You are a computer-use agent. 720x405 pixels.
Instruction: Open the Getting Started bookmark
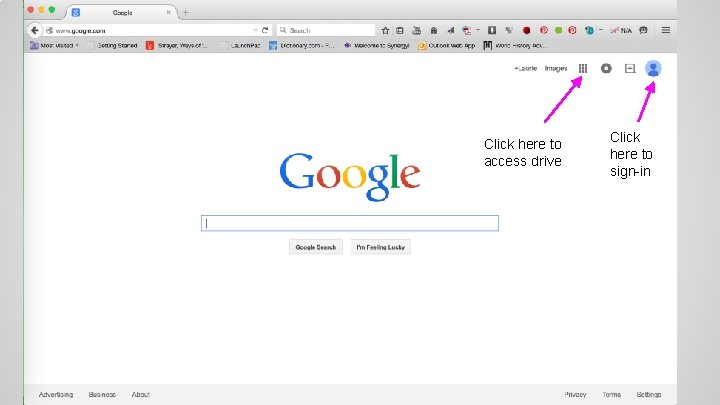pos(112,45)
